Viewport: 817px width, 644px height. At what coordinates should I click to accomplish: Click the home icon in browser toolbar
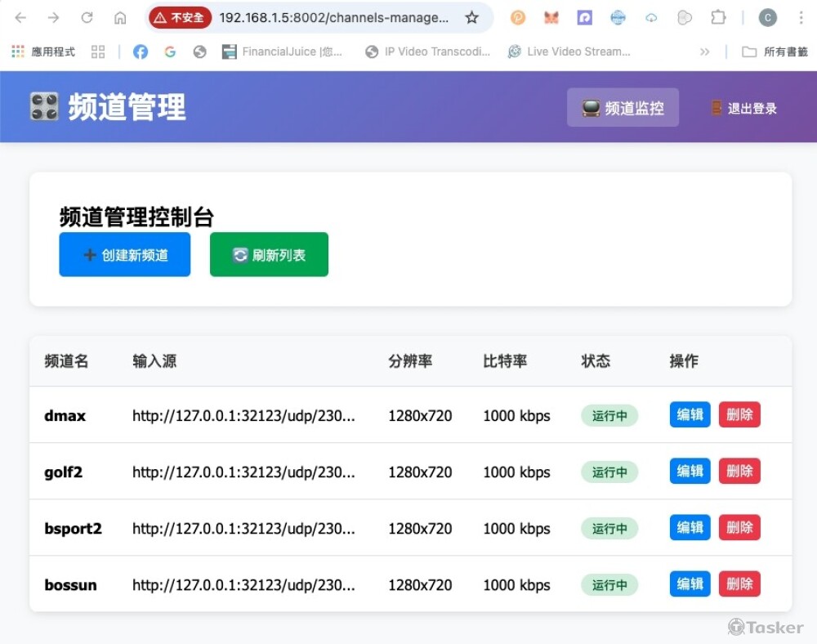[120, 18]
